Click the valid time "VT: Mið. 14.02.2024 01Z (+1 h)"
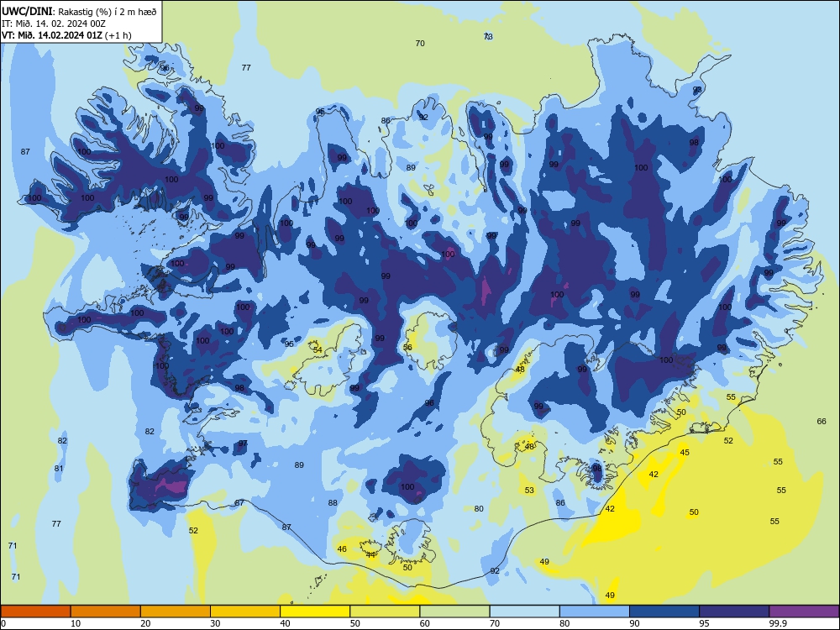The image size is (840, 630). click(x=66, y=35)
